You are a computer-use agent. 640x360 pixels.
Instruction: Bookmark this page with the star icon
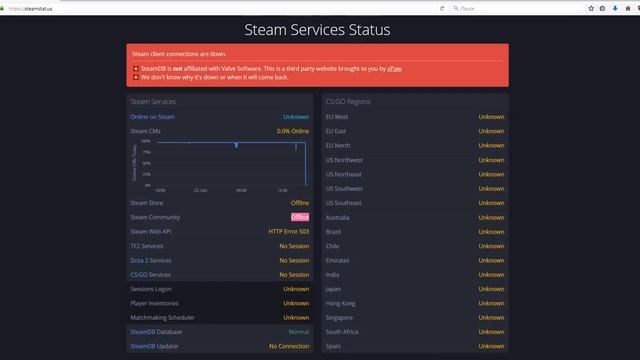point(591,8)
